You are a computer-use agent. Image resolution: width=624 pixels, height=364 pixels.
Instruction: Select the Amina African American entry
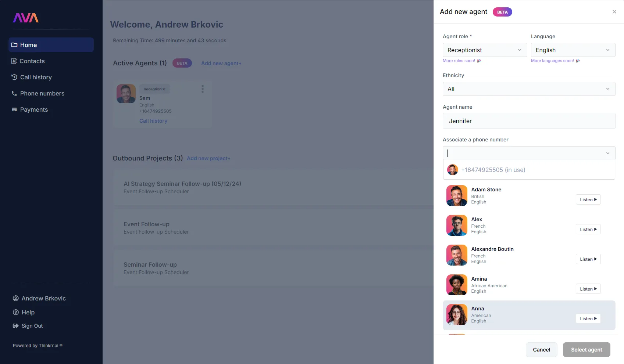pyautogui.click(x=529, y=285)
